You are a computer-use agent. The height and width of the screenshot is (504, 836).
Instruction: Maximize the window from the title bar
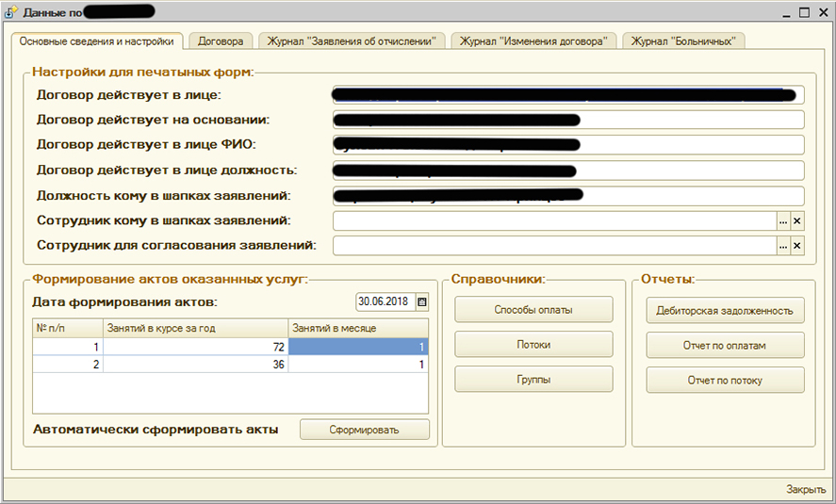tap(804, 12)
